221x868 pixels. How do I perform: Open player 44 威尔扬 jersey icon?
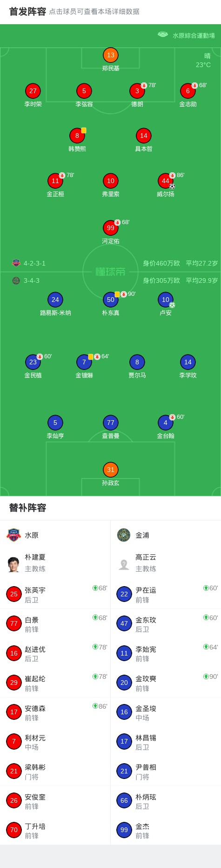[166, 181]
